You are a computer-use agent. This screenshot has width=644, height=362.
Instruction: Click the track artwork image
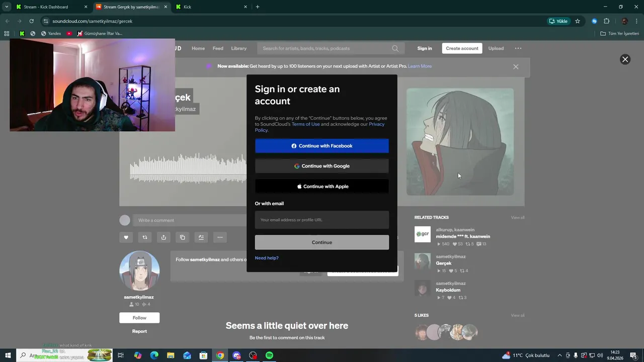coord(460,142)
